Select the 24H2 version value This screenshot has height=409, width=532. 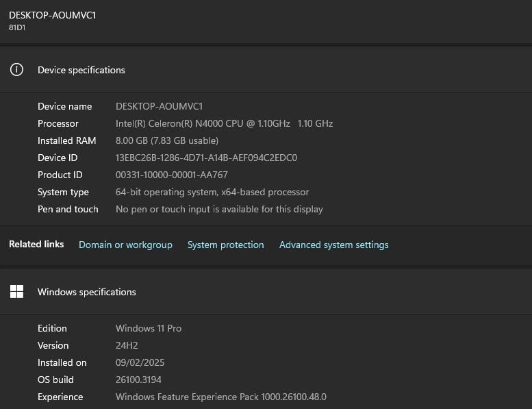tap(127, 345)
